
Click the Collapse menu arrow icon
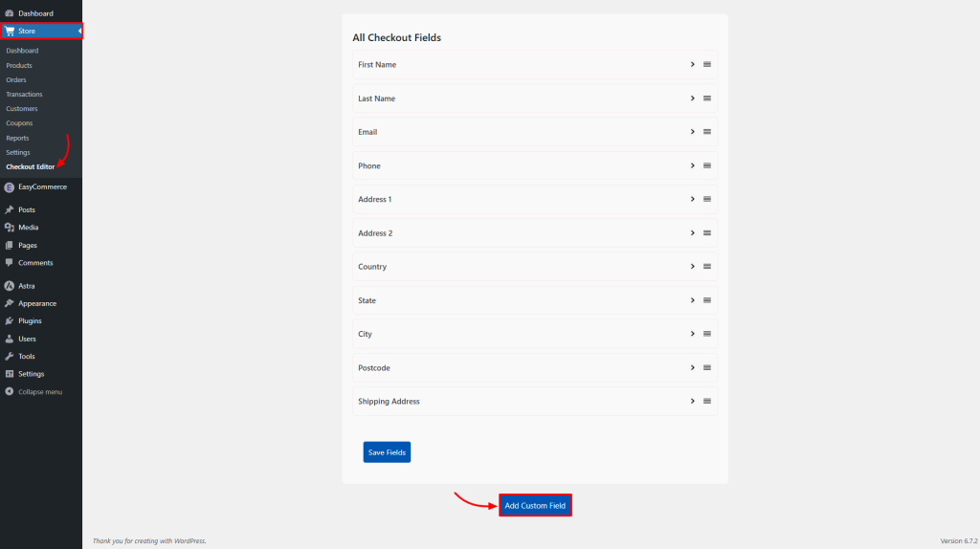[10, 391]
